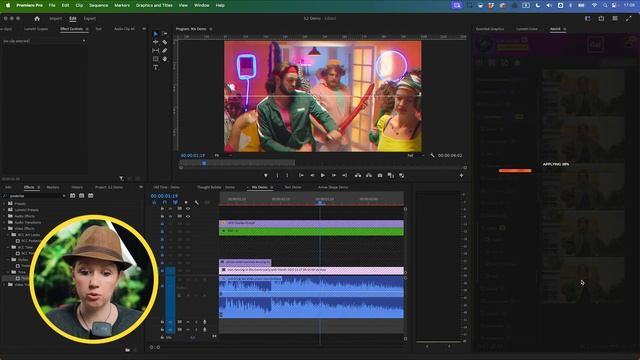The image size is (640, 360).
Task: Toggle eye output on topmost video track
Action: [188, 209]
